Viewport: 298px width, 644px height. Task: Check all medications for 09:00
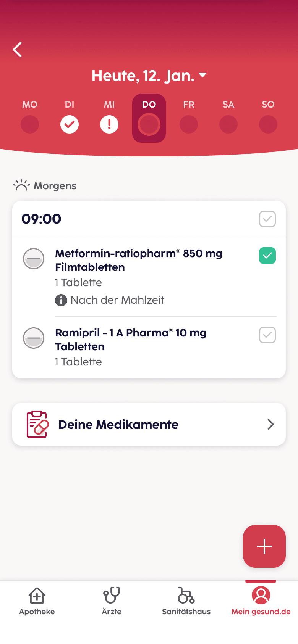point(267,219)
